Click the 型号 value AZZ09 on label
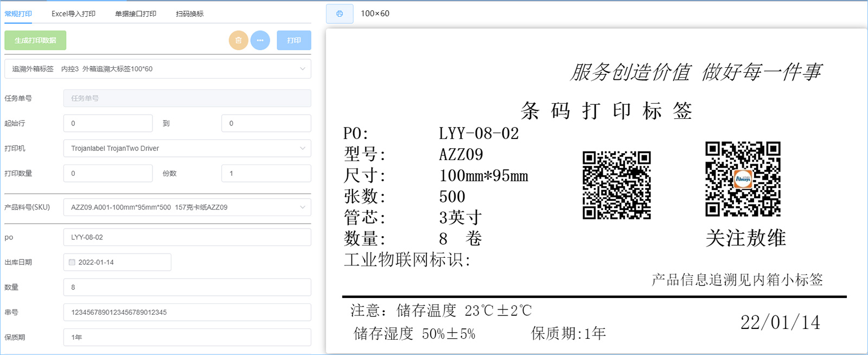The width and height of the screenshot is (868, 355). 461,155
